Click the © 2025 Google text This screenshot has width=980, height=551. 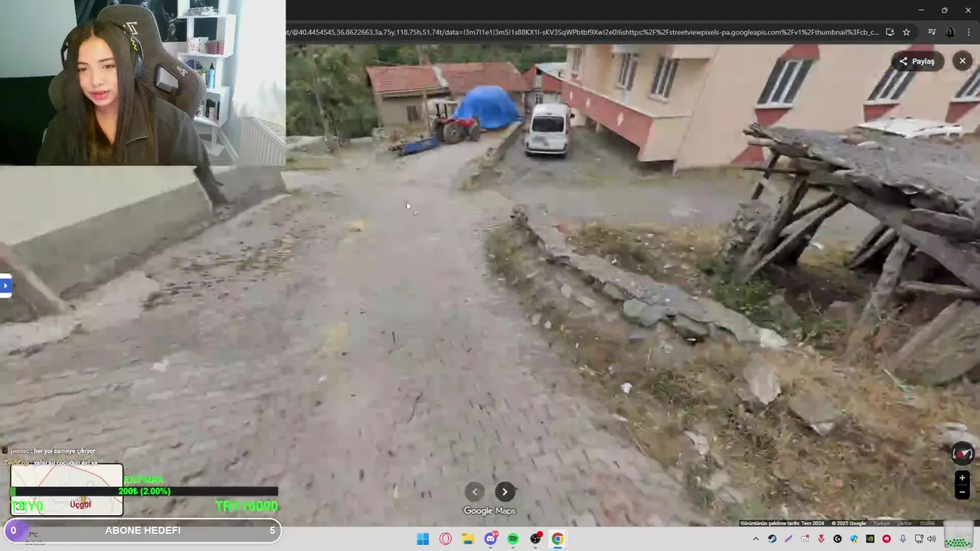tap(849, 523)
